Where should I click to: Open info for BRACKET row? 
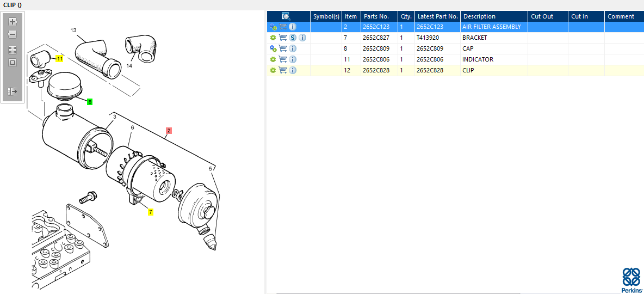[302, 38]
